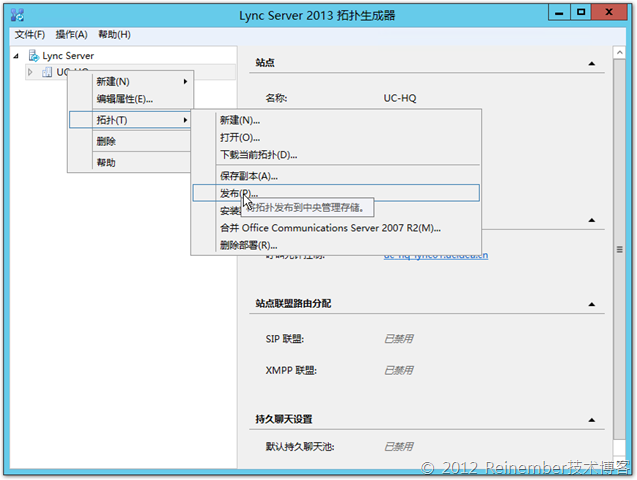Choose 新建(N)... in topology submenu

(x=336, y=120)
